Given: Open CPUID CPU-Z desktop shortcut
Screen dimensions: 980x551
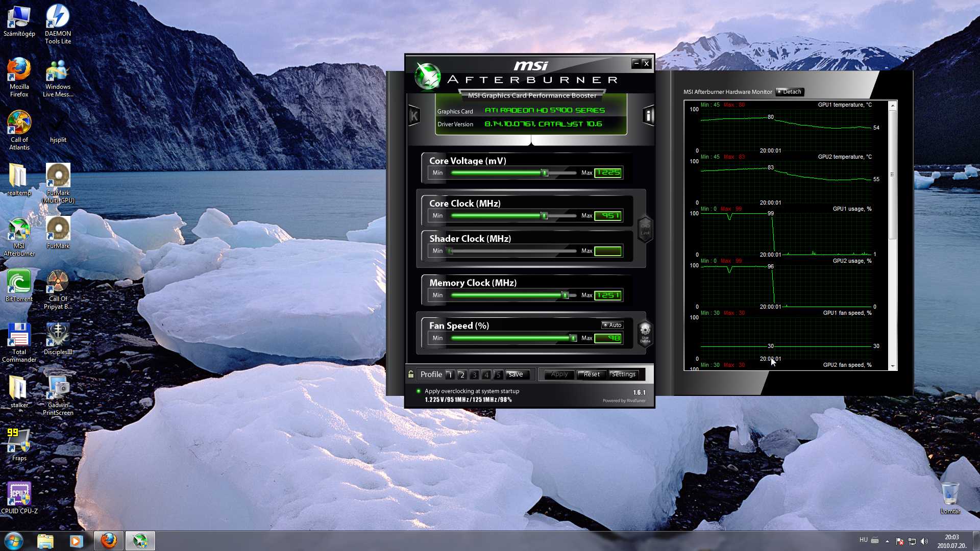Looking at the screenshot, I should coord(19,498).
